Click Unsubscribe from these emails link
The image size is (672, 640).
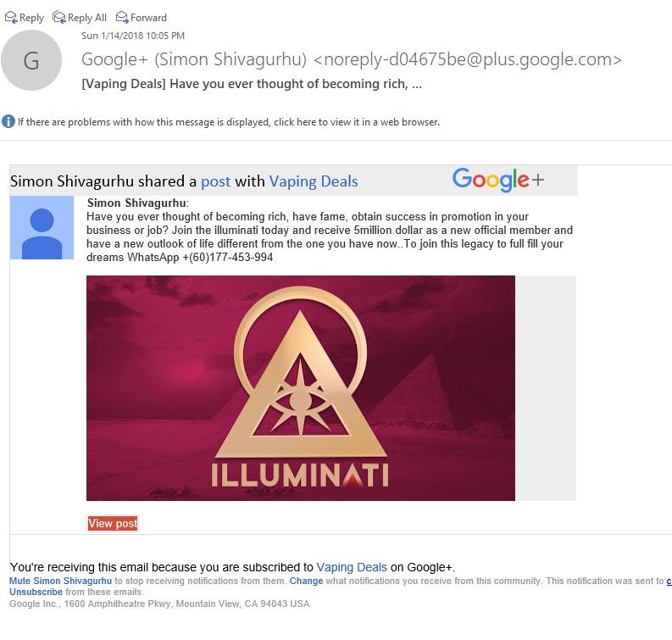[36, 592]
